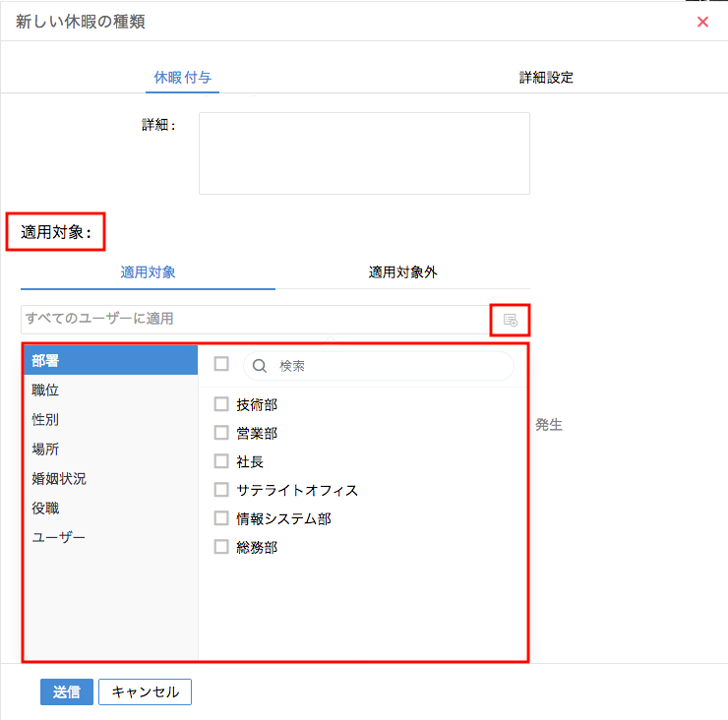This screenshot has width=728, height=720.
Task: Click the 送信 button
Action: [x=67, y=691]
